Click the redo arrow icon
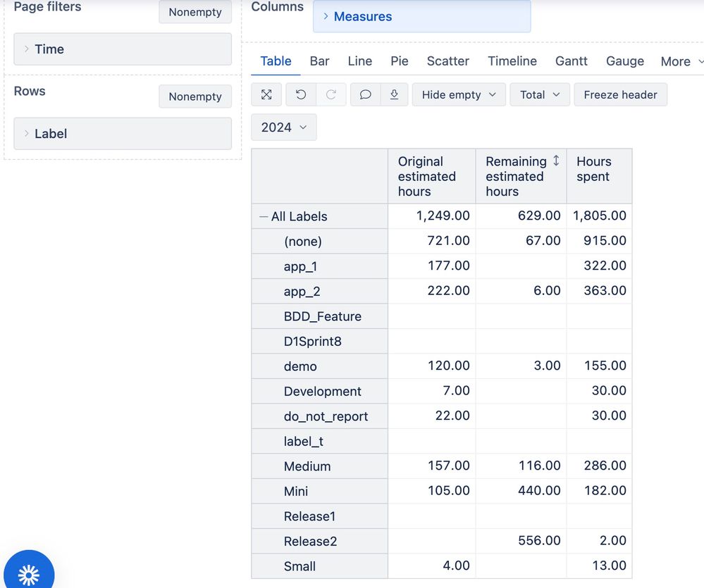This screenshot has height=588, width=704. tap(331, 94)
